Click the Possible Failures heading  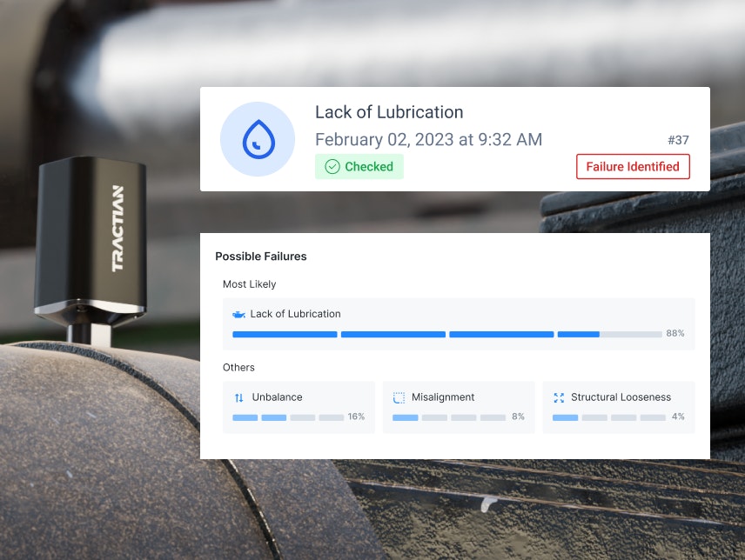point(261,257)
